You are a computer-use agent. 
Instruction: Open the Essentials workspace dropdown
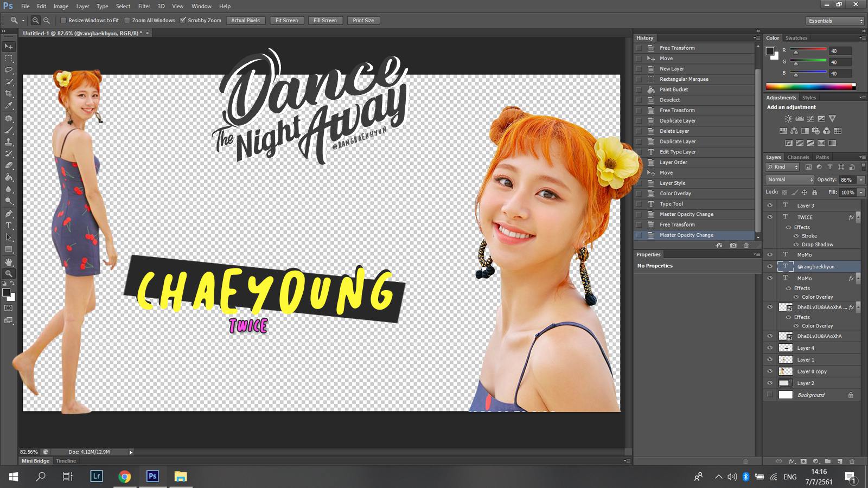click(834, 21)
